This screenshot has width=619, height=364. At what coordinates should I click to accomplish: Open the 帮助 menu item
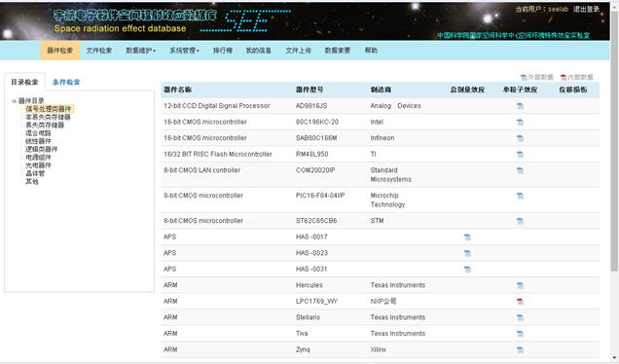[x=371, y=51]
